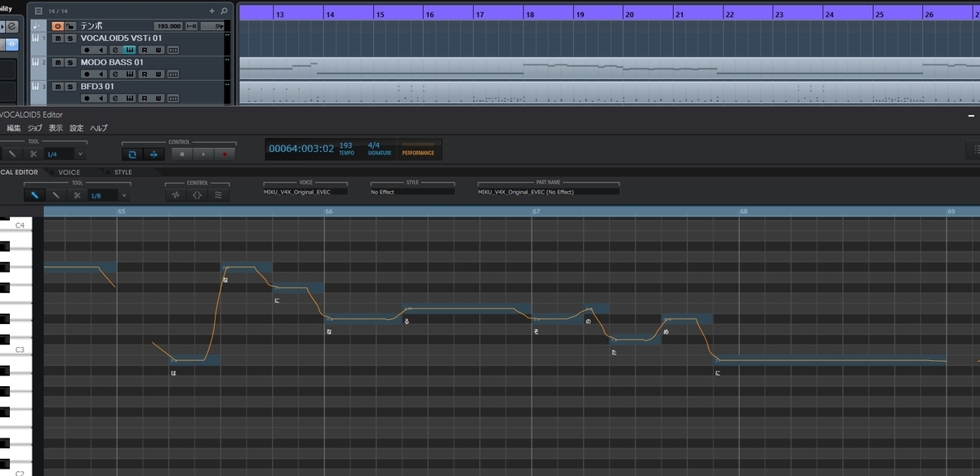
Task: Toggle the lock on the tempo track
Action: click(70, 26)
